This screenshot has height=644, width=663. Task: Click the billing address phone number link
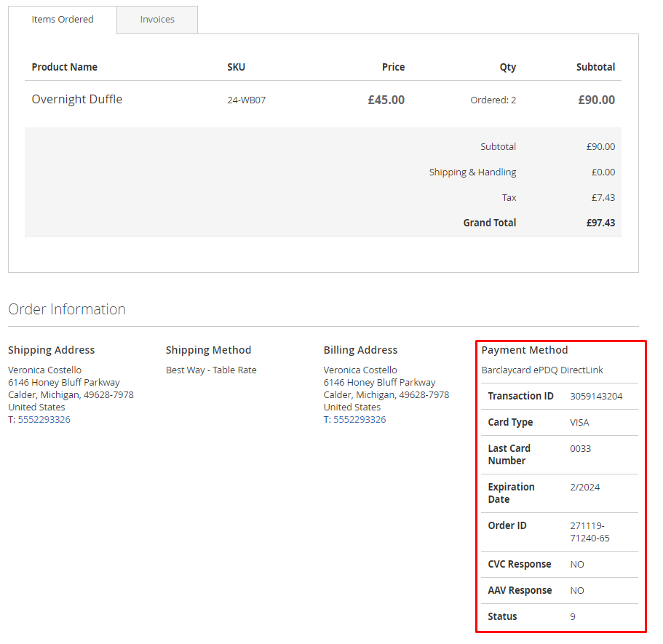[x=360, y=419]
